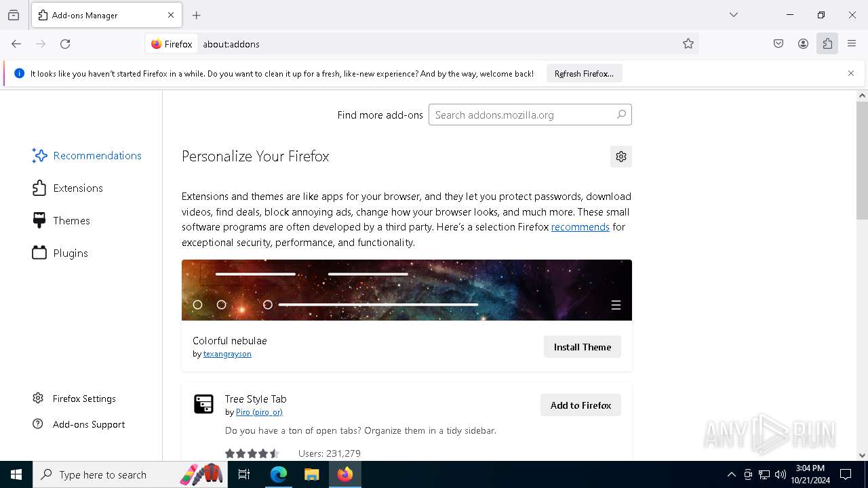Dismiss the refresh notification bar

coord(851,73)
